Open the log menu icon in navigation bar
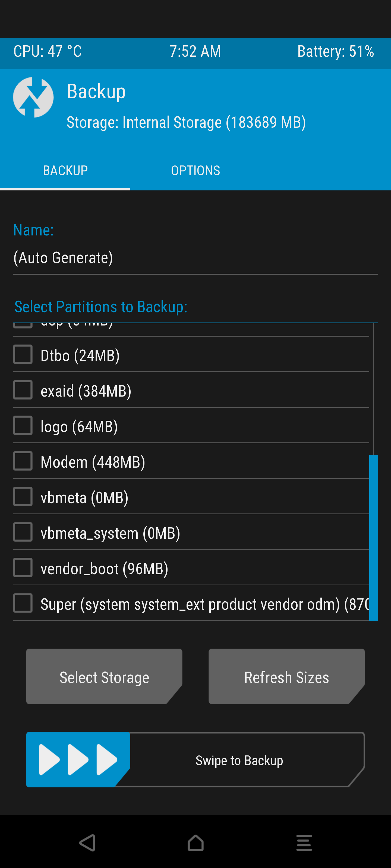Image resolution: width=391 pixels, height=868 pixels. pyautogui.click(x=304, y=843)
